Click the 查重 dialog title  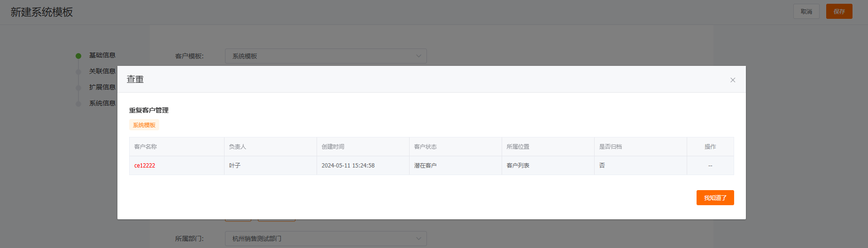click(135, 80)
